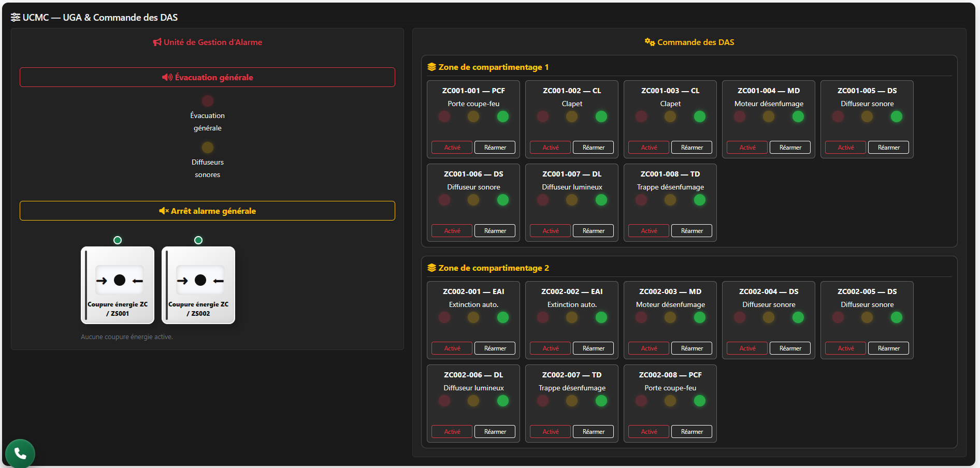The height and width of the screenshot is (468, 980).
Task: Click the Évacuation générale red indicator lamp
Action: pyautogui.click(x=208, y=101)
